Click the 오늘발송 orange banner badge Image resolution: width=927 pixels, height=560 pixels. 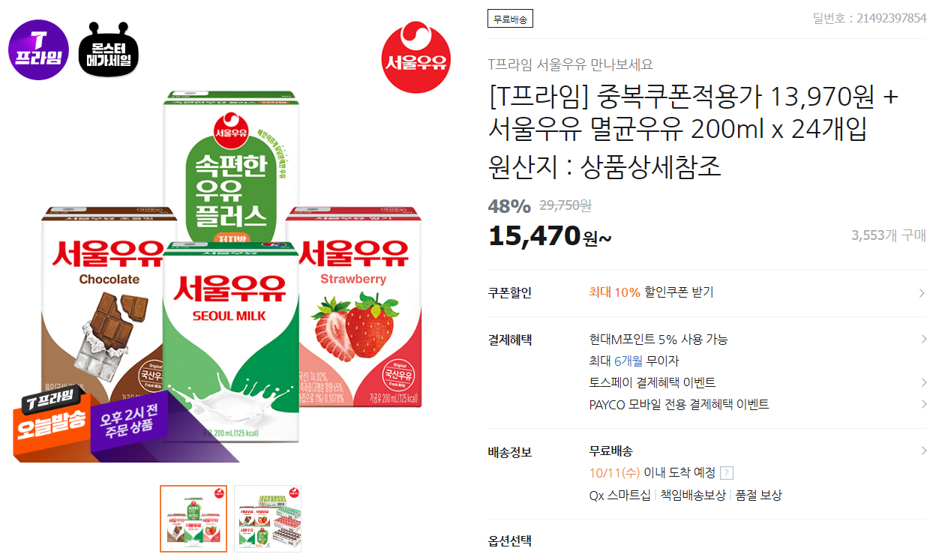[51, 422]
